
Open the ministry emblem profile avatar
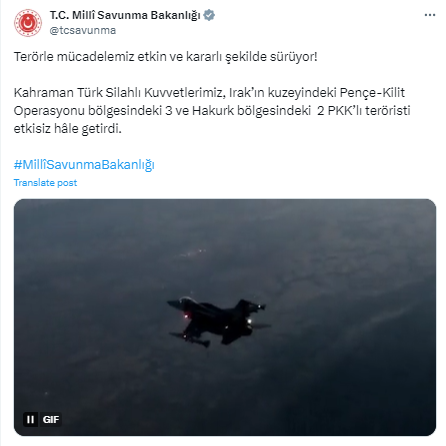(x=28, y=23)
